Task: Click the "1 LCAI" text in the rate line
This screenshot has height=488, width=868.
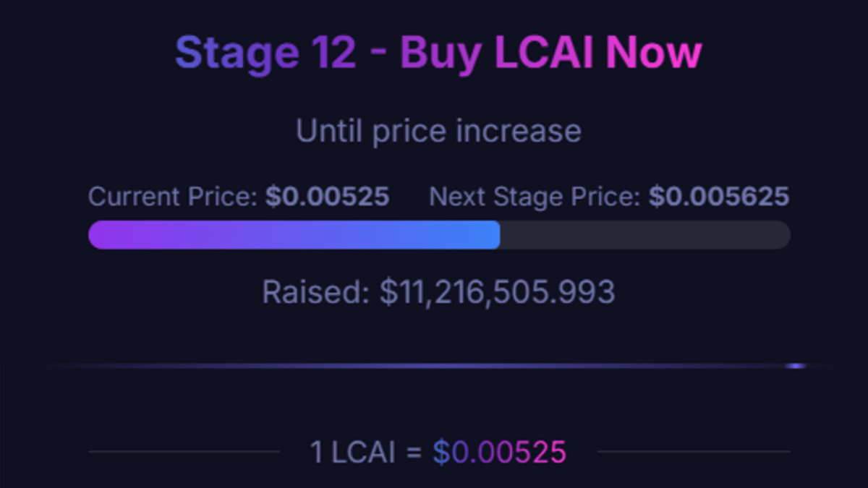Action: coord(353,453)
